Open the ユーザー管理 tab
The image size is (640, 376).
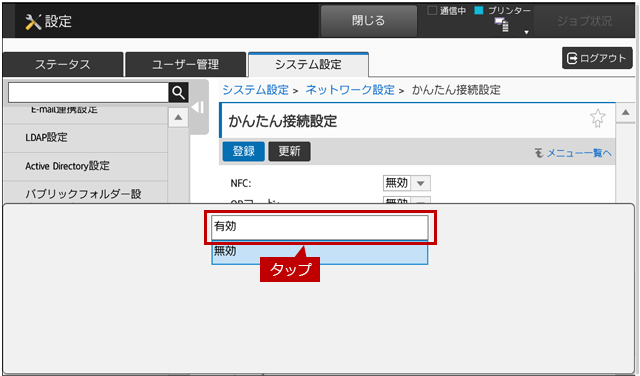pos(186,65)
